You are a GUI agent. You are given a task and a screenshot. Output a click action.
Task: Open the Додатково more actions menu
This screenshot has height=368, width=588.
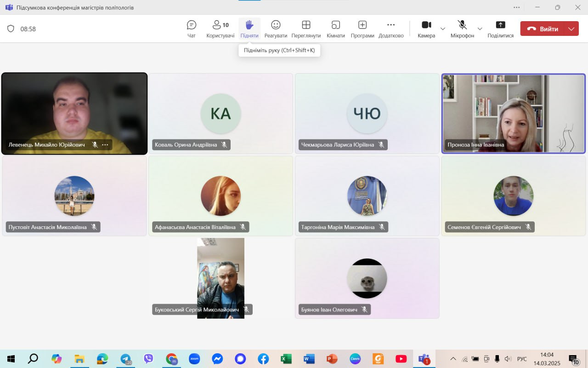tap(391, 29)
